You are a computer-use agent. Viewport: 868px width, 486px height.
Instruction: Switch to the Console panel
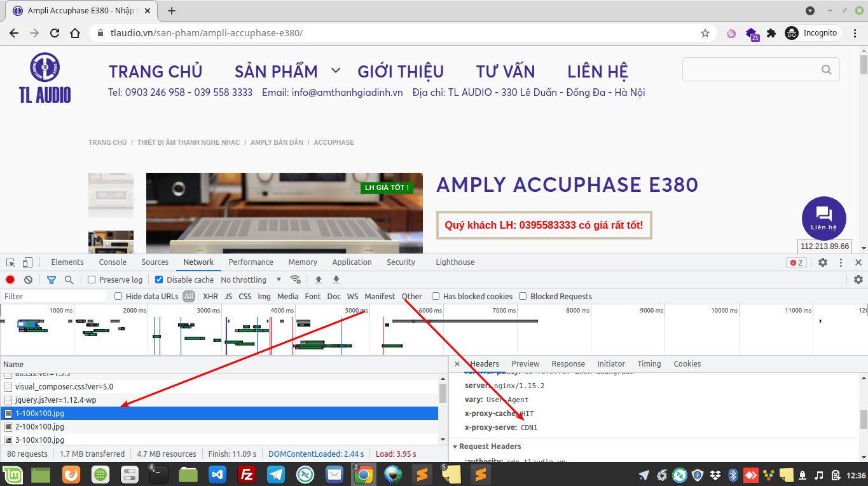[x=113, y=262]
